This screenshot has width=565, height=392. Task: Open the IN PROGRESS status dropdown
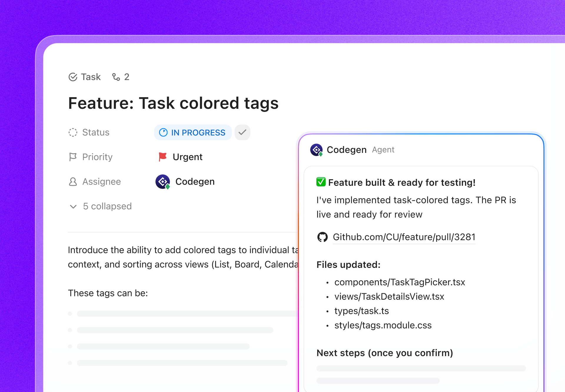[x=193, y=132]
